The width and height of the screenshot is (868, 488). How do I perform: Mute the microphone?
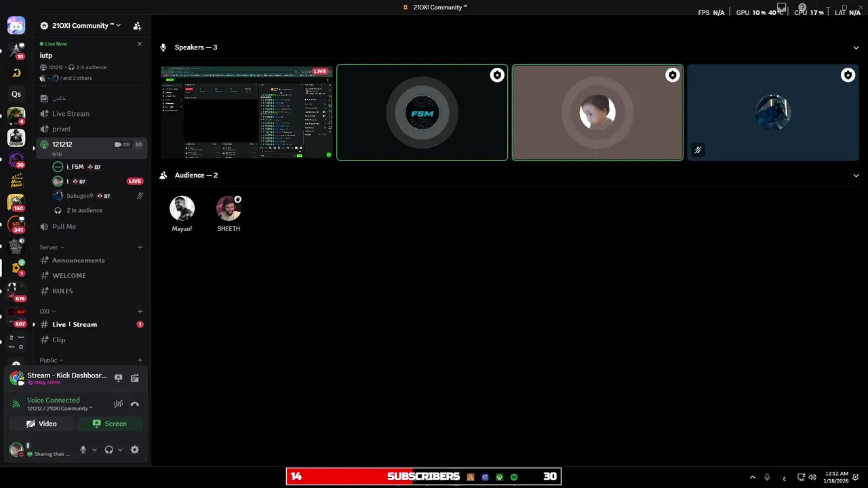point(83,449)
